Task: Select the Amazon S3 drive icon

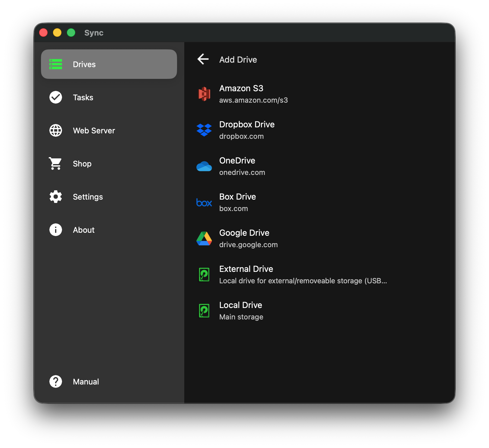Action: (x=204, y=94)
